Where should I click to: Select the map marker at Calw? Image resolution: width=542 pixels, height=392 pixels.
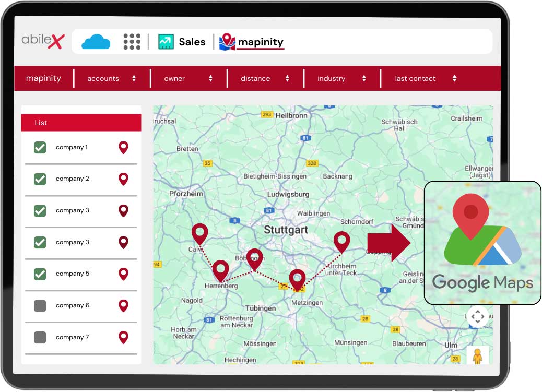(x=199, y=233)
